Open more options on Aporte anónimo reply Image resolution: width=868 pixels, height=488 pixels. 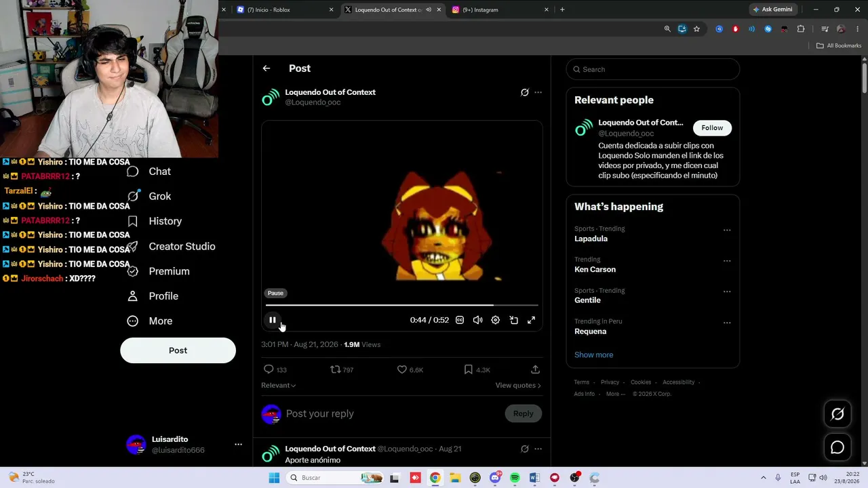click(538, 449)
